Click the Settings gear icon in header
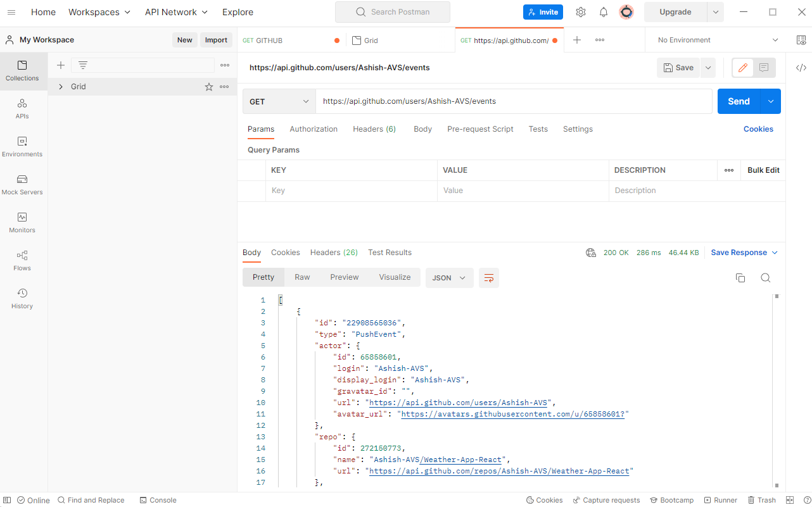Screen dimensions: 812x507 click(581, 12)
